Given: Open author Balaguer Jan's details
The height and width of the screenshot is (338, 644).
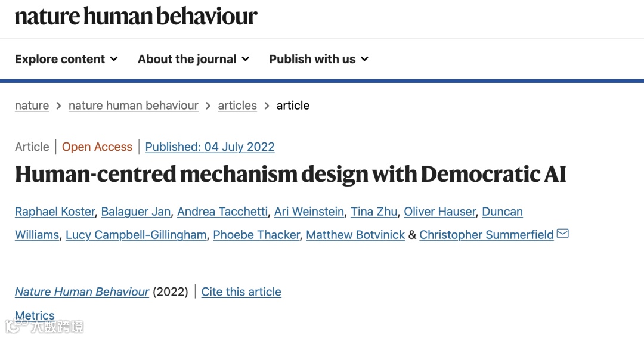Looking at the screenshot, I should [x=135, y=212].
